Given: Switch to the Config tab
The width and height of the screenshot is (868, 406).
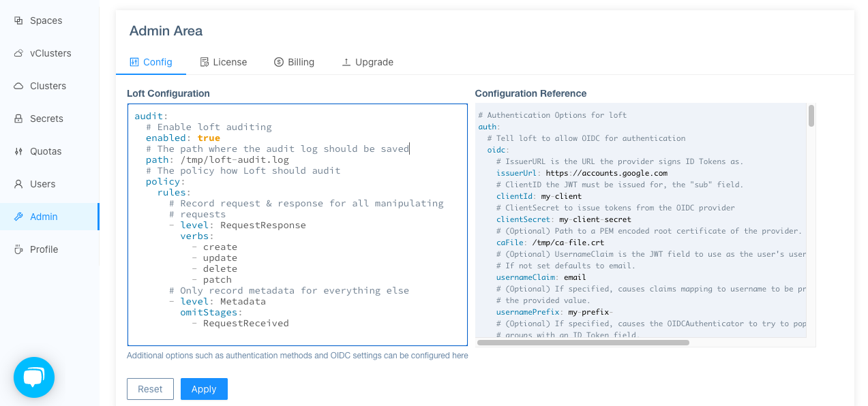Looking at the screenshot, I should point(151,62).
